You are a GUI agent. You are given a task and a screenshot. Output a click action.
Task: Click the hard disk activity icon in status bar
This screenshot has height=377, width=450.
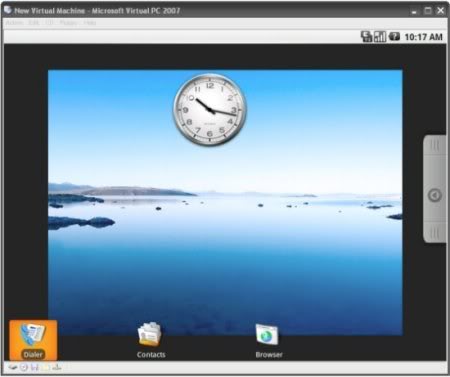pyautogui.click(x=13, y=367)
